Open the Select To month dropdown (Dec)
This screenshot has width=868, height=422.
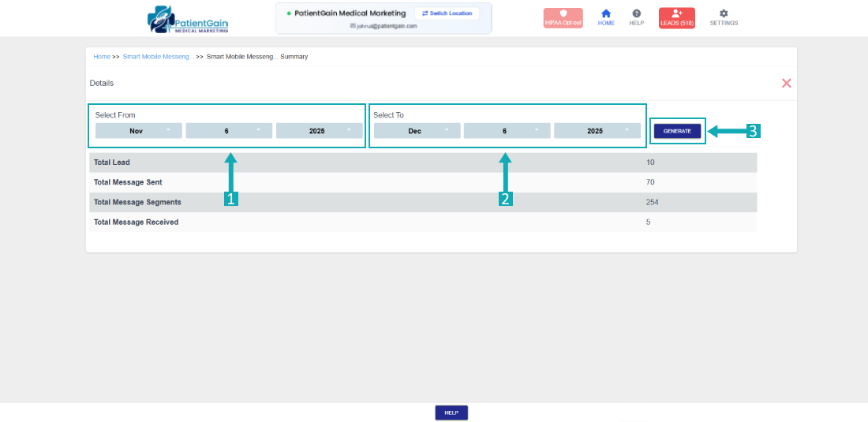tap(417, 131)
